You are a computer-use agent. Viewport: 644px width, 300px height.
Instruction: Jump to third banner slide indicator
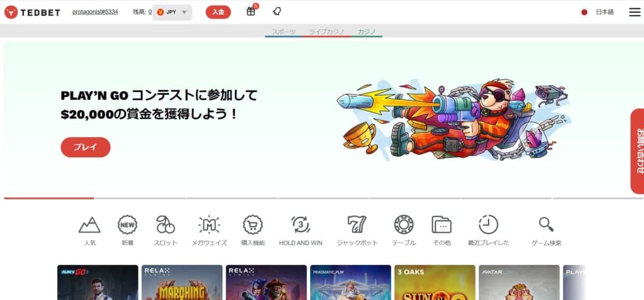[232, 199]
